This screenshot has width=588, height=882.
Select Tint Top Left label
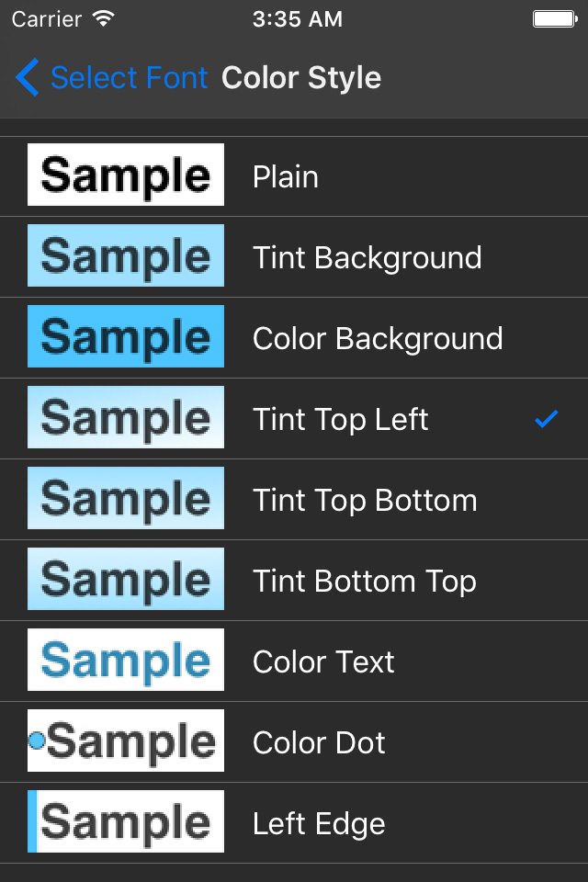tap(340, 419)
